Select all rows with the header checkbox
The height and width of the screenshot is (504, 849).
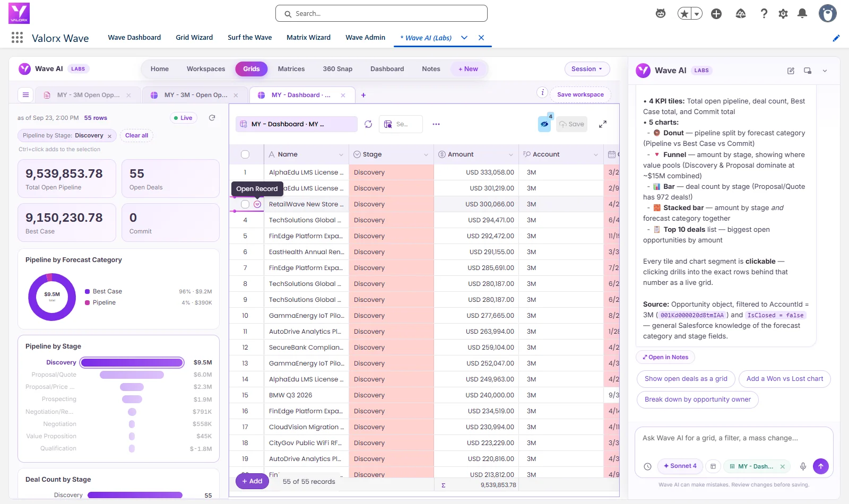245,154
